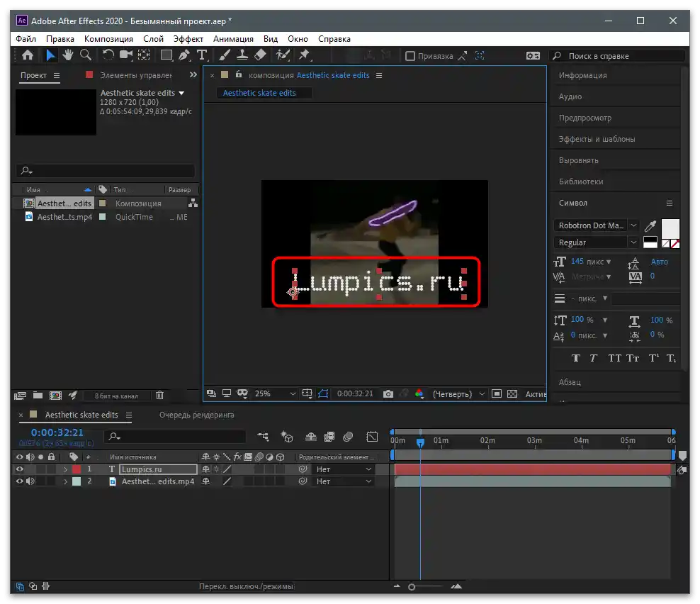The height and width of the screenshot is (604, 700).
Task: Click the eyedropper in Symbol panel
Action: point(650,226)
